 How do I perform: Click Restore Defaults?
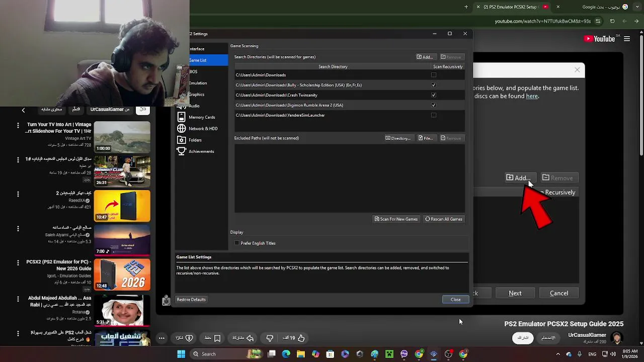tap(191, 300)
